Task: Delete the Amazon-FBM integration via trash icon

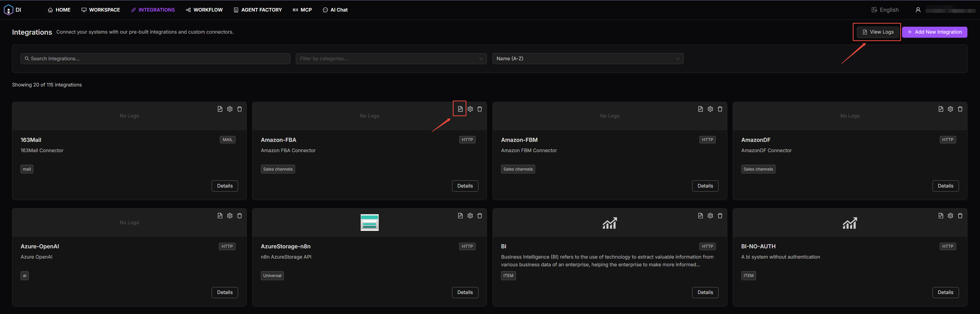Action: pos(720,109)
